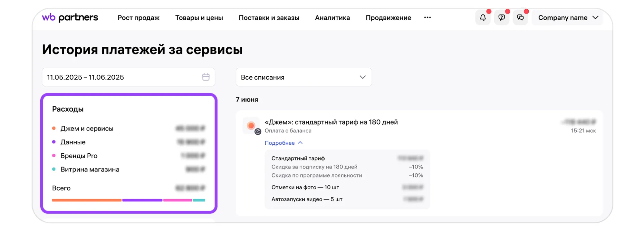Image resolution: width=644 pixels, height=231 pixels.
Task: Go to Поставки и заказы section
Action: pos(269,18)
